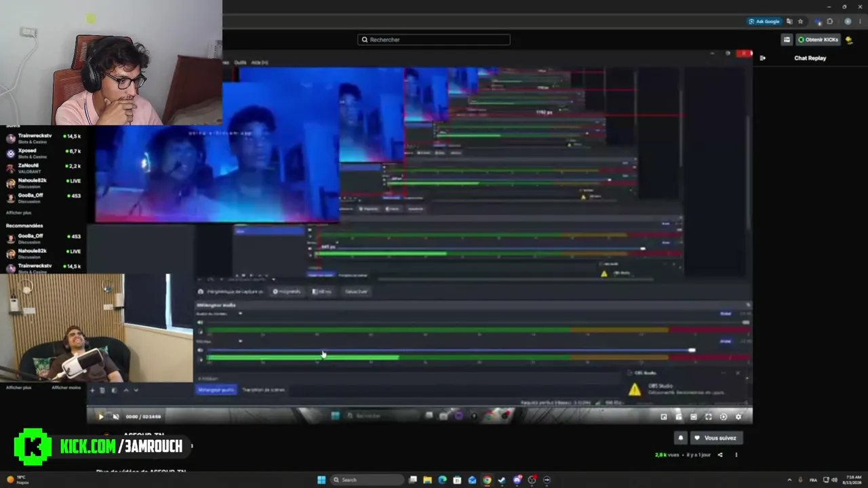The width and height of the screenshot is (868, 488).
Task: Open the Chrome extensions puzzle icon
Action: pos(829,22)
